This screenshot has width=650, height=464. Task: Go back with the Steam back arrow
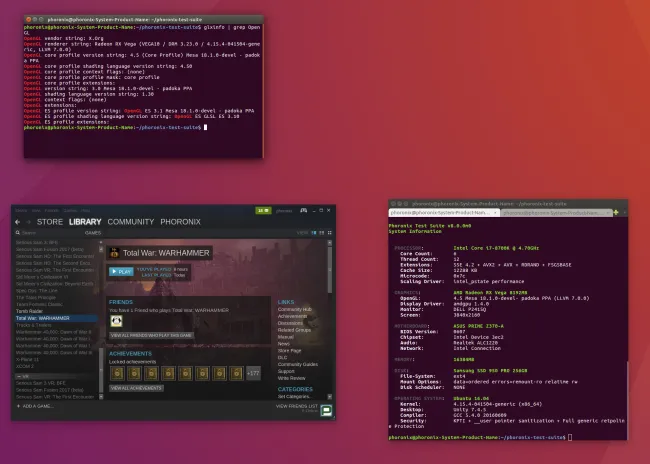click(x=17, y=222)
